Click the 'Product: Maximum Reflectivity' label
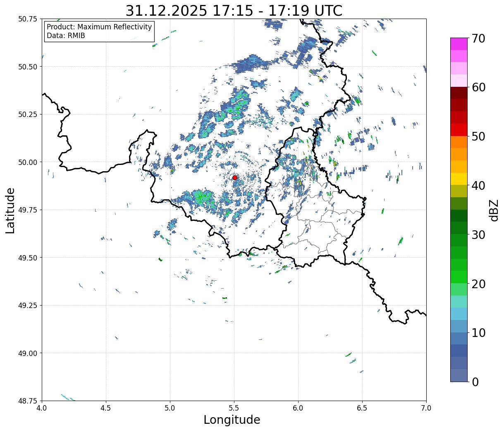This screenshot has width=504, height=430. pyautogui.click(x=99, y=27)
